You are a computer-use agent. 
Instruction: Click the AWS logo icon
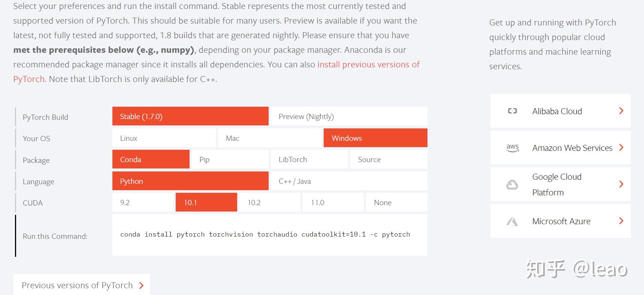point(513,148)
